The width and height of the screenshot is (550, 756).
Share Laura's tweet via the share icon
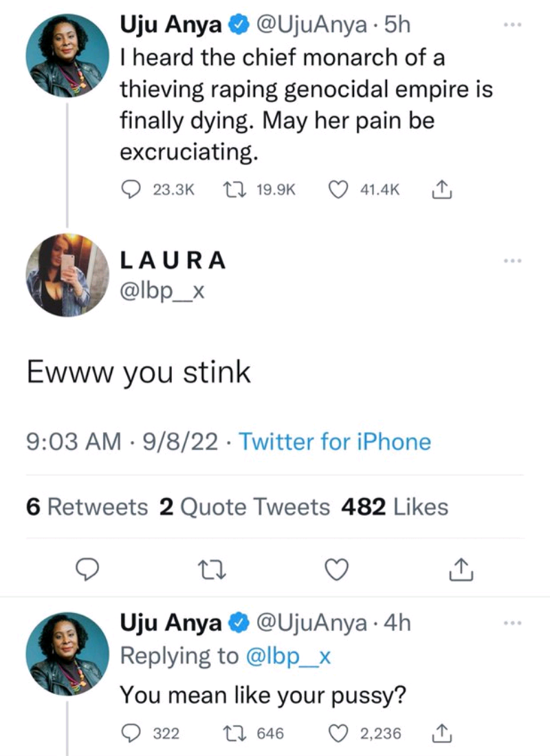pos(461,569)
